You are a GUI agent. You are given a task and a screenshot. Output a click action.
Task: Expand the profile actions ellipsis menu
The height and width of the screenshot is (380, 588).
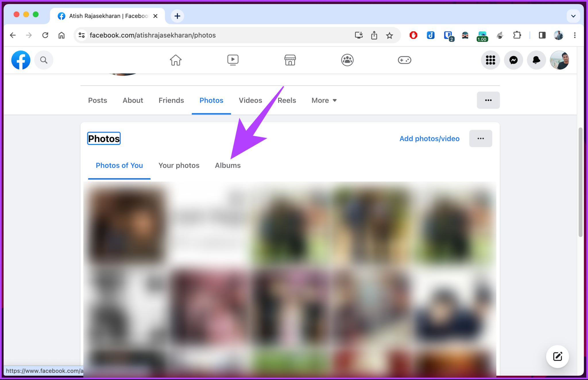pos(488,100)
